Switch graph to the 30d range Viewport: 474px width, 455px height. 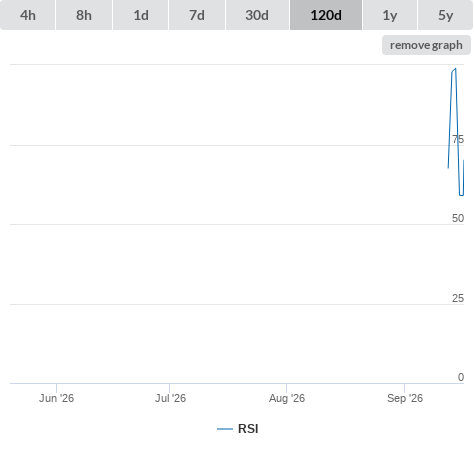tap(257, 15)
